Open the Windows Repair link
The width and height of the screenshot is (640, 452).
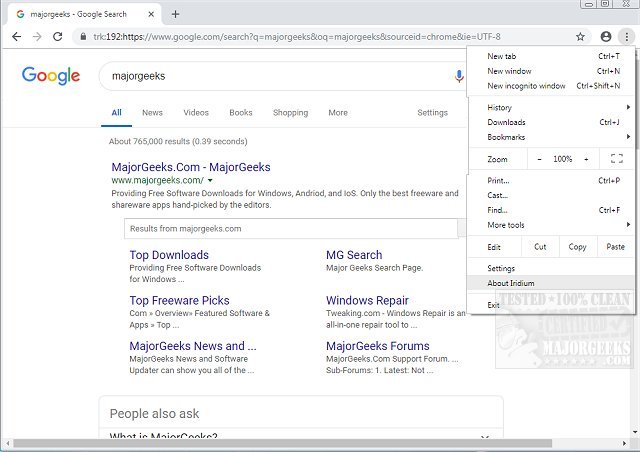point(367,301)
